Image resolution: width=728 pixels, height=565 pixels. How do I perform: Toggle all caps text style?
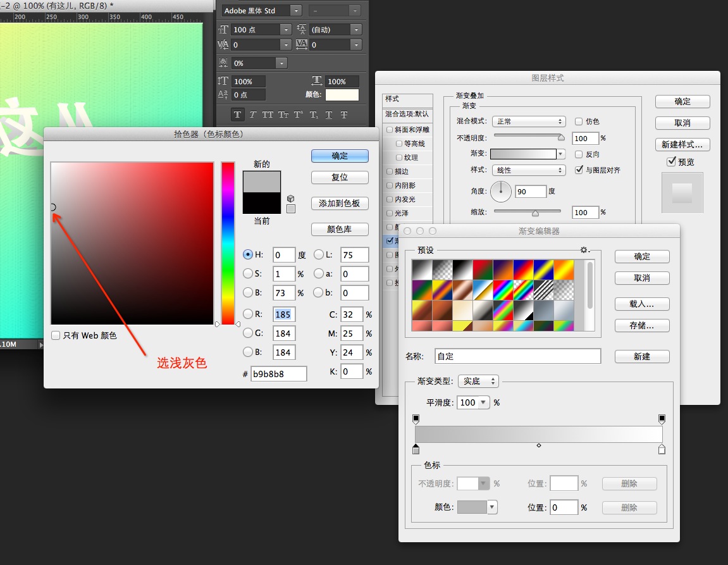(268, 115)
